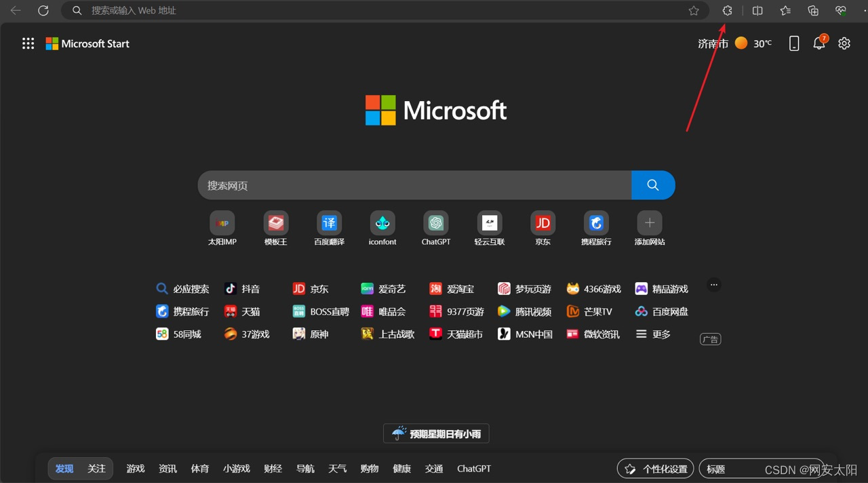Select the 发现 feed tab
The height and width of the screenshot is (483, 868).
coord(64,469)
